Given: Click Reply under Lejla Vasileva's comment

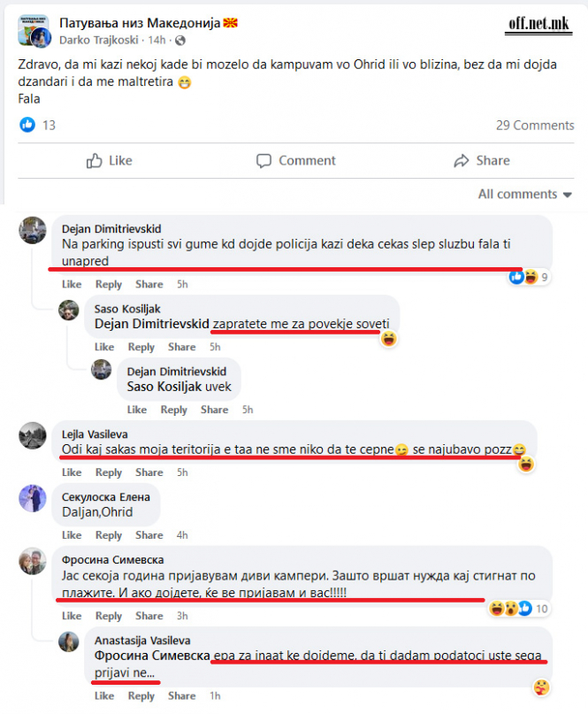Looking at the screenshot, I should [108, 472].
